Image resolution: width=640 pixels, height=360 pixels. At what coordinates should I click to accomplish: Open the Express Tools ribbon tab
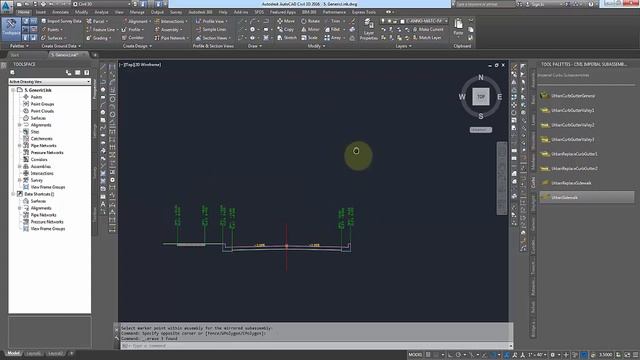coord(363,12)
